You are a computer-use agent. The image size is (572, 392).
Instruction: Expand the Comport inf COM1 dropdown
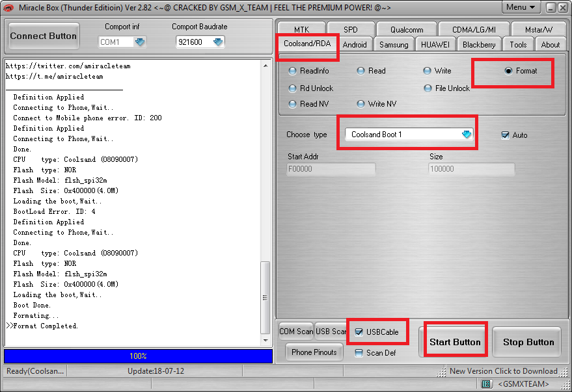pos(140,42)
